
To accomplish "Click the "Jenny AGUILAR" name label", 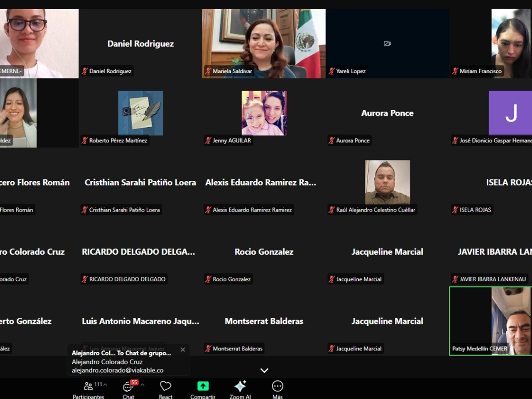I will coord(232,140).
